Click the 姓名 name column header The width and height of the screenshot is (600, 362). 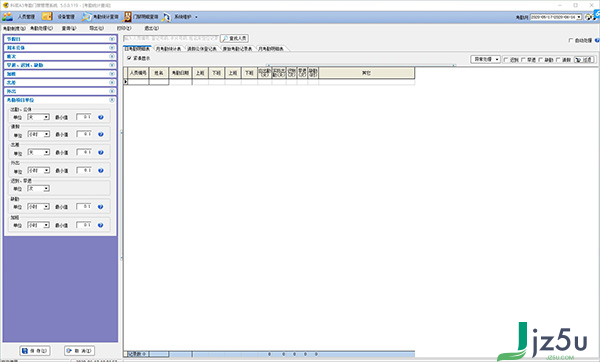[x=159, y=73]
